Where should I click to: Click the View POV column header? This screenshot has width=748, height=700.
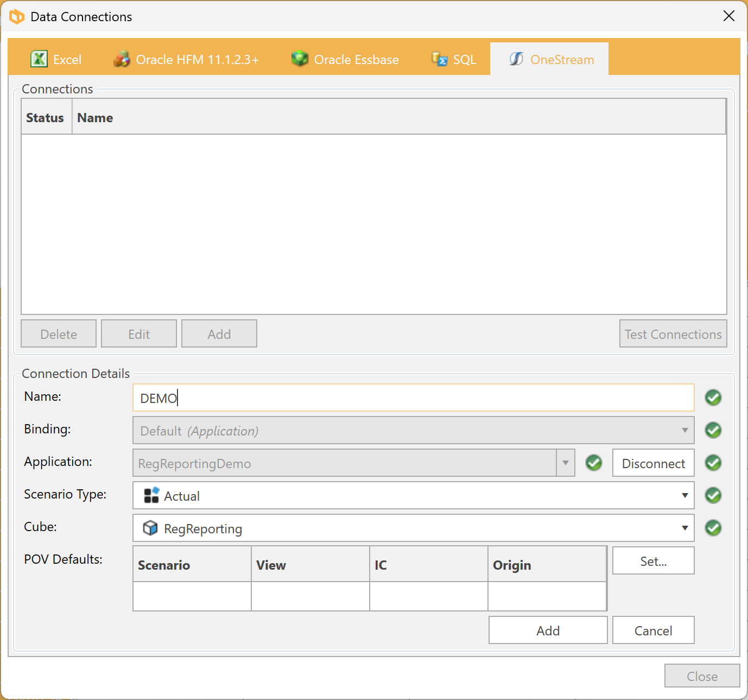tap(310, 564)
